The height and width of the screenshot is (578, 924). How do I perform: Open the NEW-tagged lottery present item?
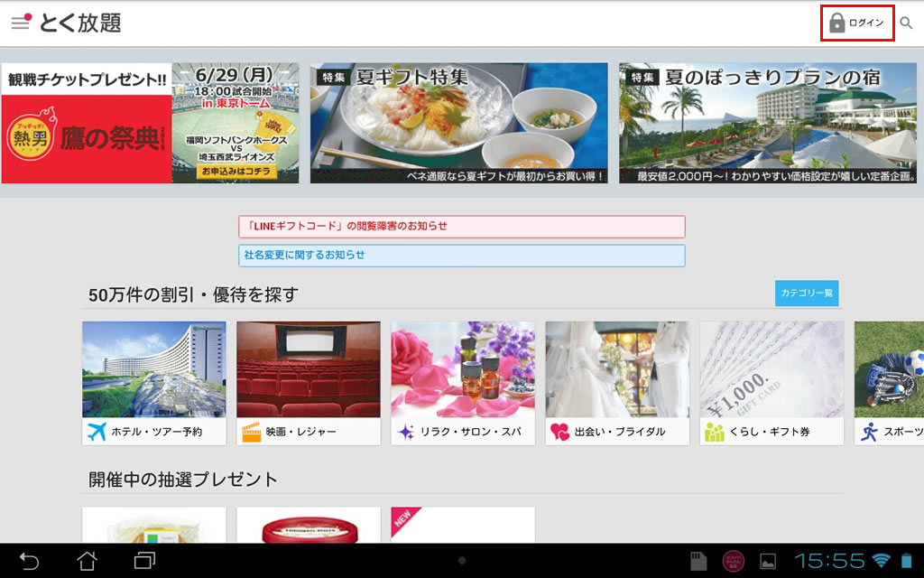coord(462,525)
